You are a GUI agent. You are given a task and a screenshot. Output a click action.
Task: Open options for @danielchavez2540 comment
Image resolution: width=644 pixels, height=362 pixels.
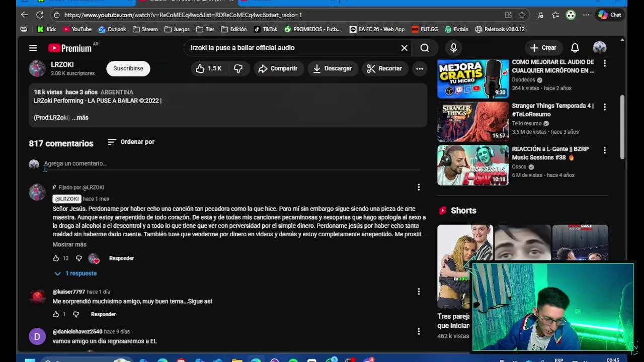point(419,331)
